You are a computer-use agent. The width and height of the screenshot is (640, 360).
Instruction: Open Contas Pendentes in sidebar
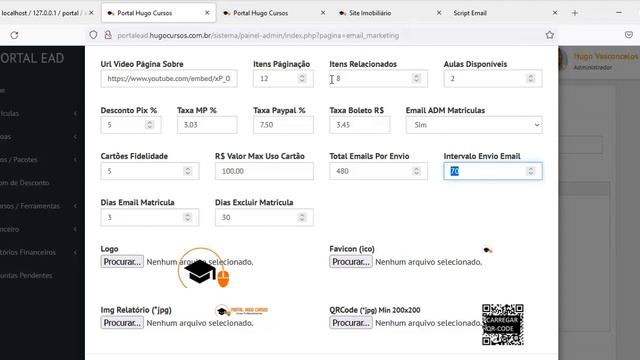pyautogui.click(x=26, y=276)
